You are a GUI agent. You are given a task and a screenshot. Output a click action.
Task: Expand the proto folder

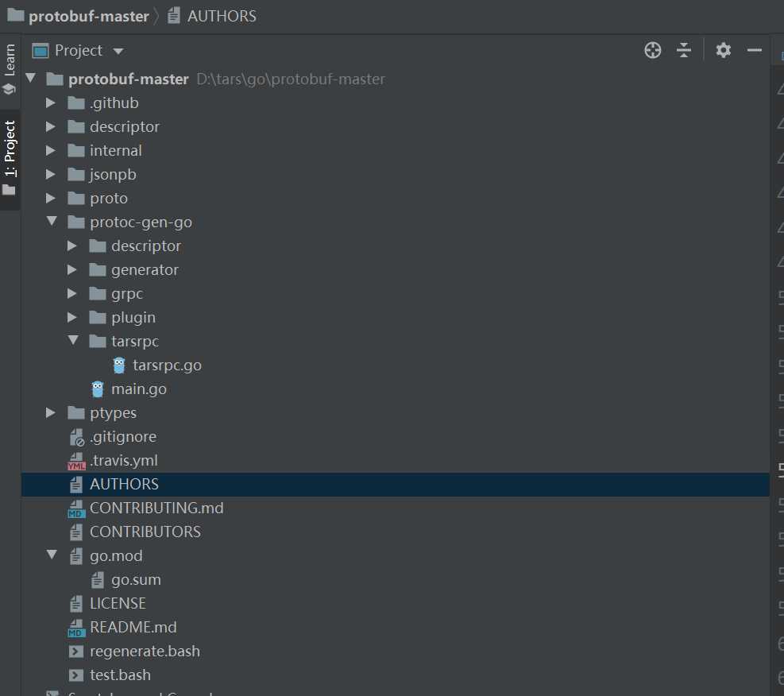[50, 198]
